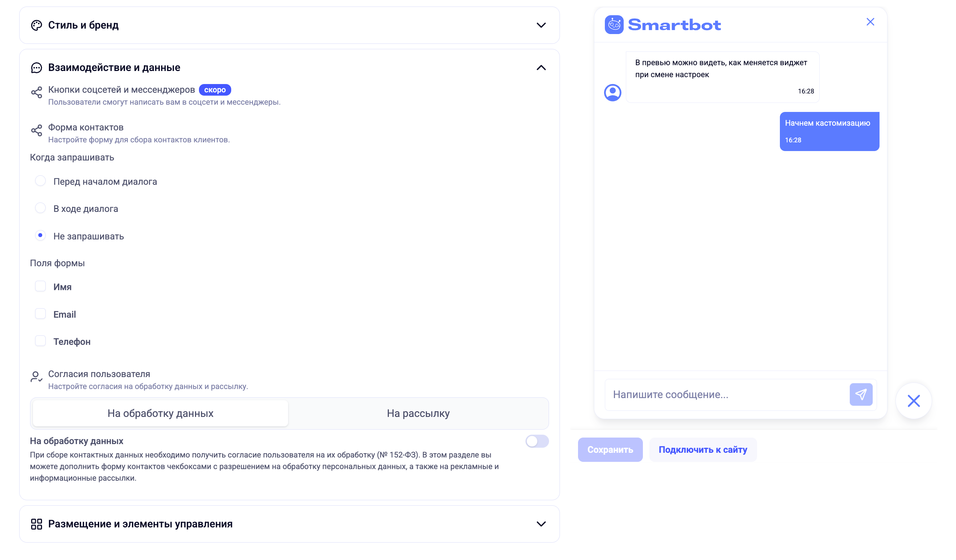Select the Перед началом диалога radio option
This screenshot has width=956, height=560.
[x=40, y=181]
